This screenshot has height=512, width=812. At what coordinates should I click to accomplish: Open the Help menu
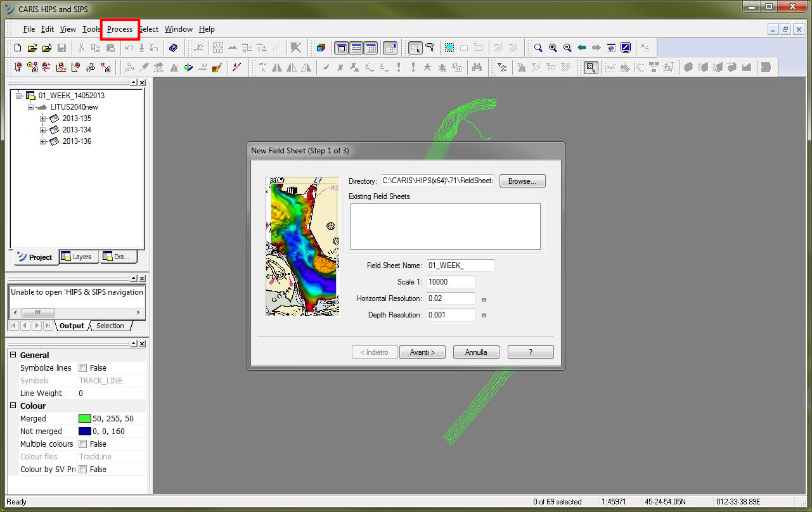(x=207, y=29)
